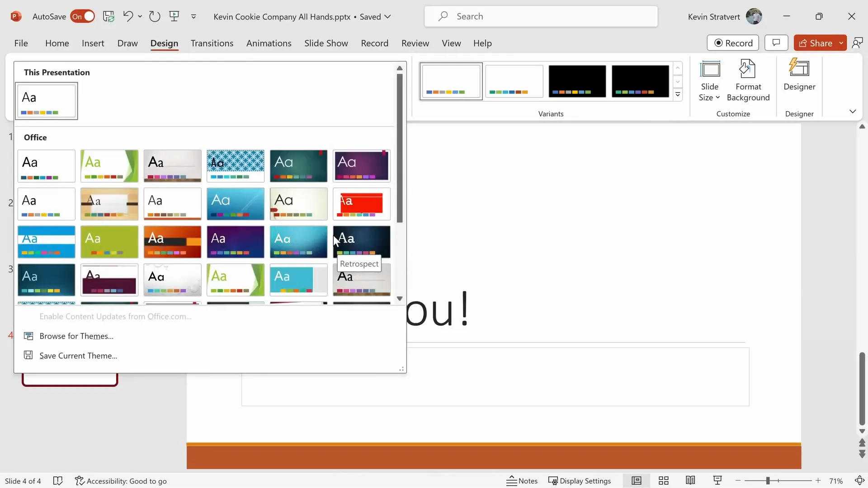
Task: Launch the Designer pane
Action: (x=799, y=75)
